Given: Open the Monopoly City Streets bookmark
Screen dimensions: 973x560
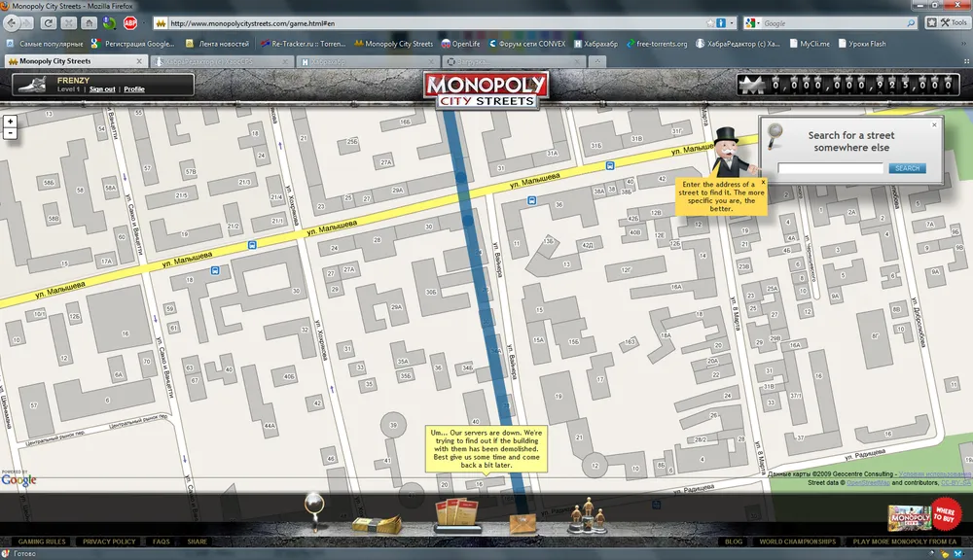Looking at the screenshot, I should pos(393,44).
